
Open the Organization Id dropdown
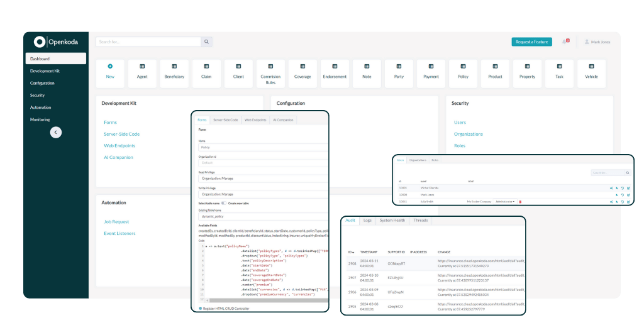coord(263,163)
